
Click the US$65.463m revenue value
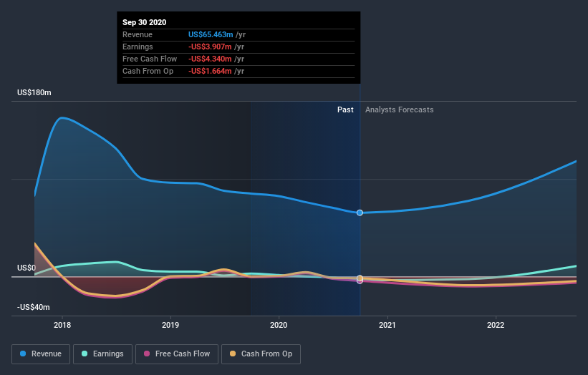211,34
